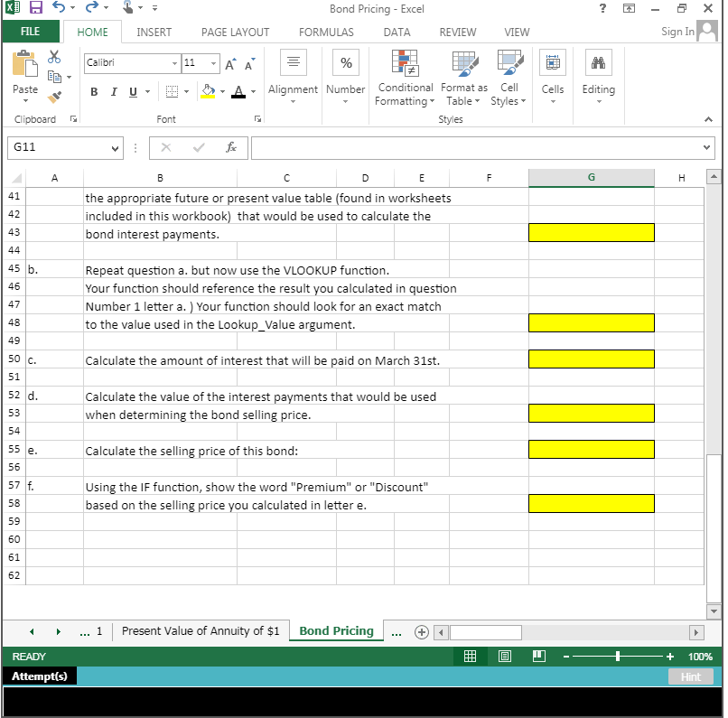Switch to the FORMULAS ribbon tab

click(x=326, y=32)
